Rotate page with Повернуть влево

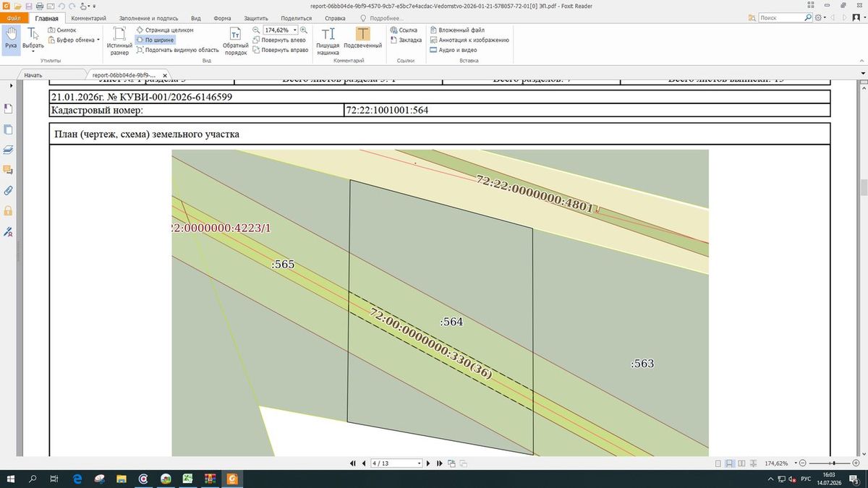pos(278,40)
